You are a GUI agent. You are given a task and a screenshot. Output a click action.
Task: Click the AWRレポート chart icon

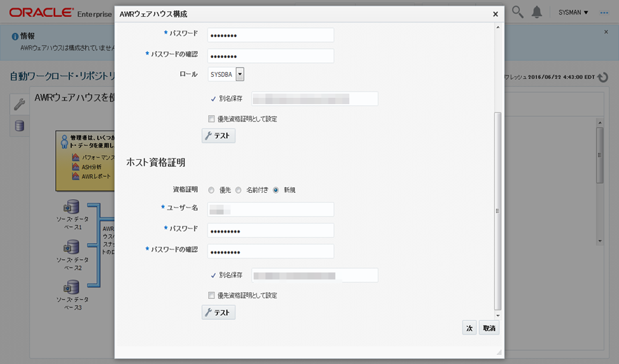coord(75,176)
